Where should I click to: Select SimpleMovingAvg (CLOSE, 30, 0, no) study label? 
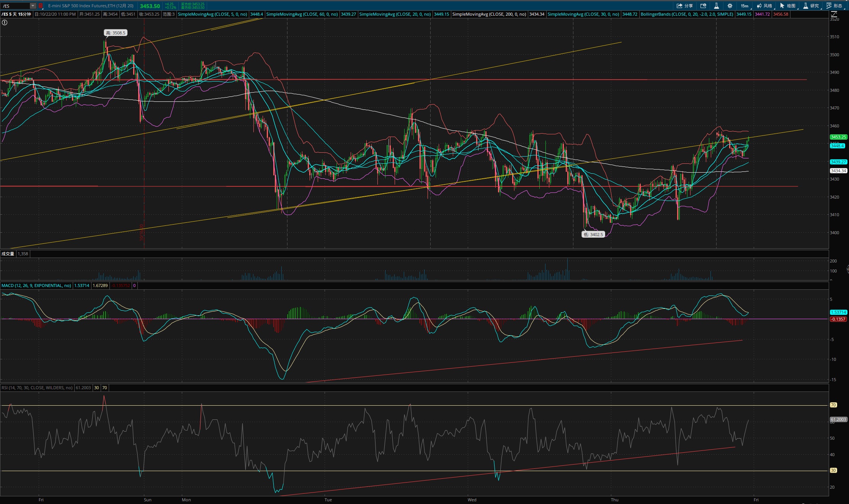(x=583, y=14)
